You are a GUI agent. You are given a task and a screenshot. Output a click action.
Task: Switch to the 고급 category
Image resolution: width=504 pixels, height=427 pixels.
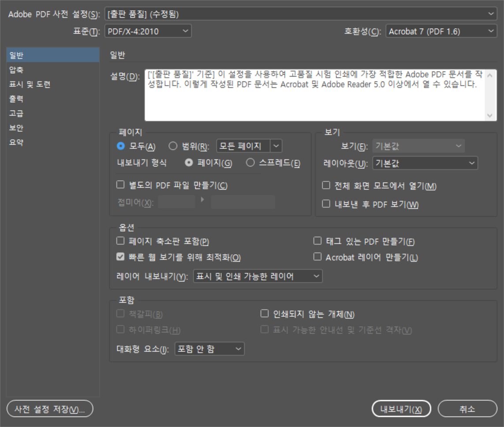(x=53, y=113)
